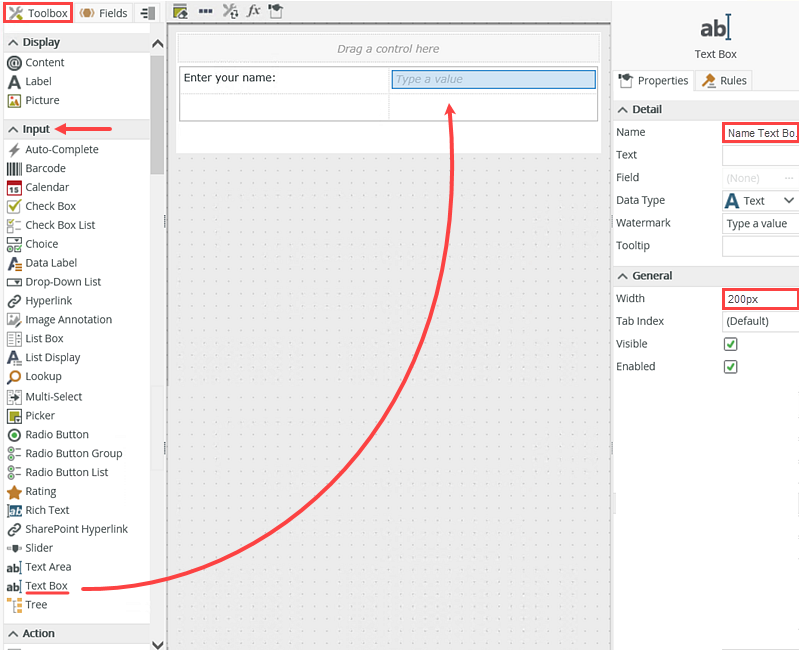Open the Field ellipsis picker
Image resolution: width=799 pixels, height=650 pixels.
(788, 178)
